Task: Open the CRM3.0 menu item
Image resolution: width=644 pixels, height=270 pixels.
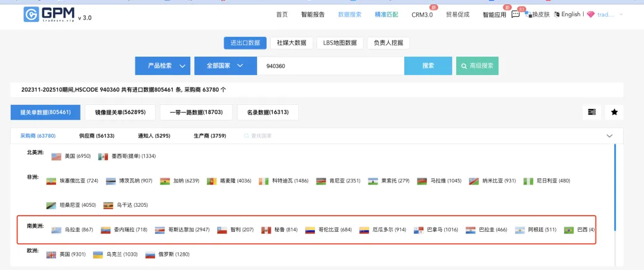Action: click(422, 15)
